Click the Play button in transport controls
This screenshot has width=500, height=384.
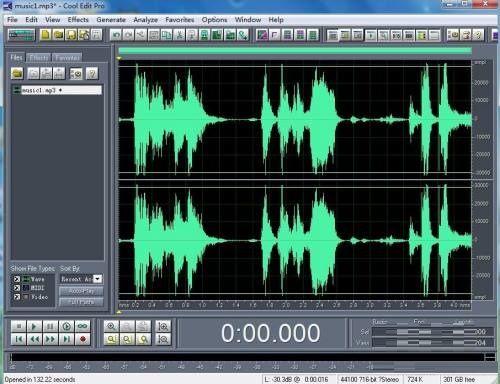[x=34, y=326]
